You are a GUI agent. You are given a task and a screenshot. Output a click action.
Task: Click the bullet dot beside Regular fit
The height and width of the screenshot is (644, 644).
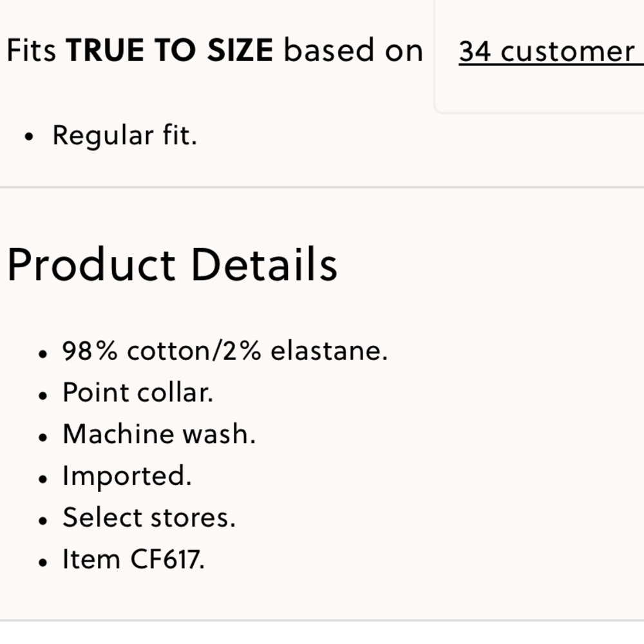coord(28,137)
